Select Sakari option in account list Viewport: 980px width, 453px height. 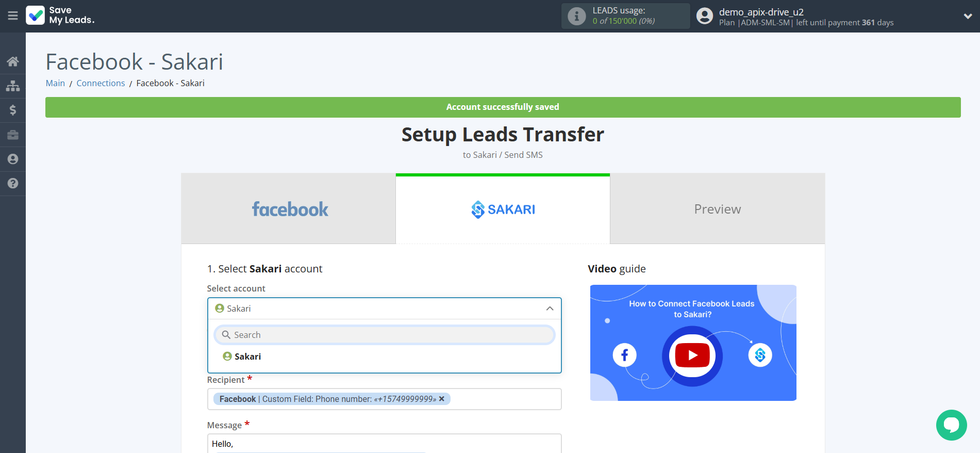pos(247,357)
